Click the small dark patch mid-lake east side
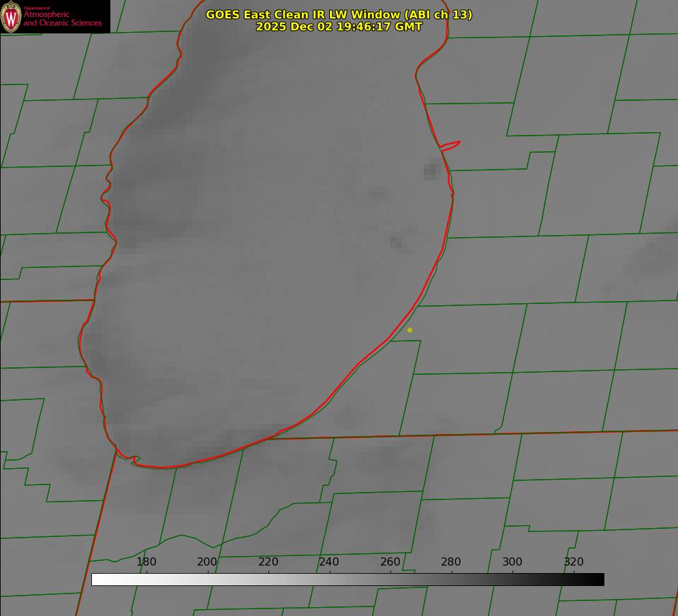The height and width of the screenshot is (616, 678). 396,241
